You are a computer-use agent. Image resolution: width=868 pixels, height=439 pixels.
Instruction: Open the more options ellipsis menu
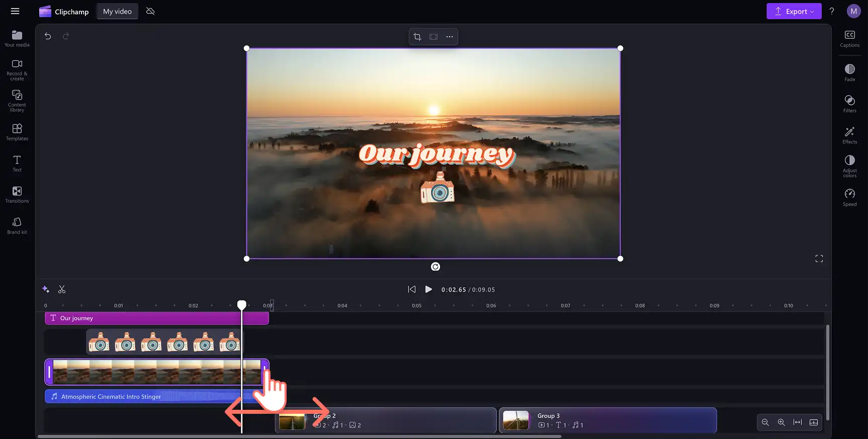[x=450, y=37]
